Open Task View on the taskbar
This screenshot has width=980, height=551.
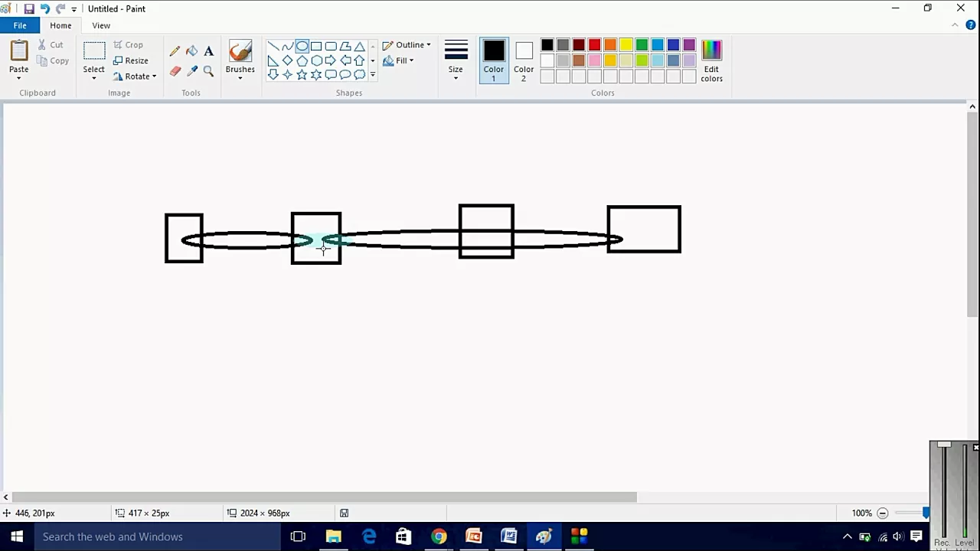298,536
